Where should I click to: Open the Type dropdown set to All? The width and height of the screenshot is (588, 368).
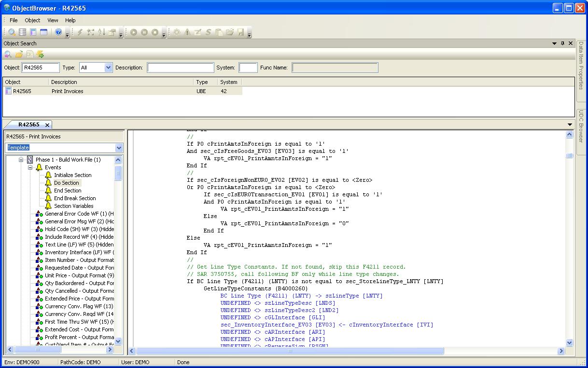pyautogui.click(x=108, y=68)
